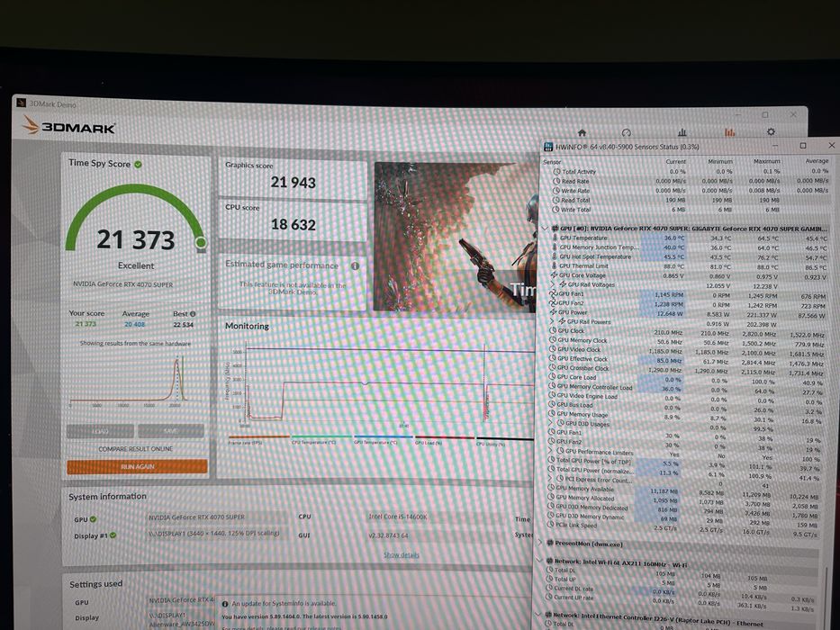
Task: Click the CPU score value 18 632
Action: click(293, 224)
